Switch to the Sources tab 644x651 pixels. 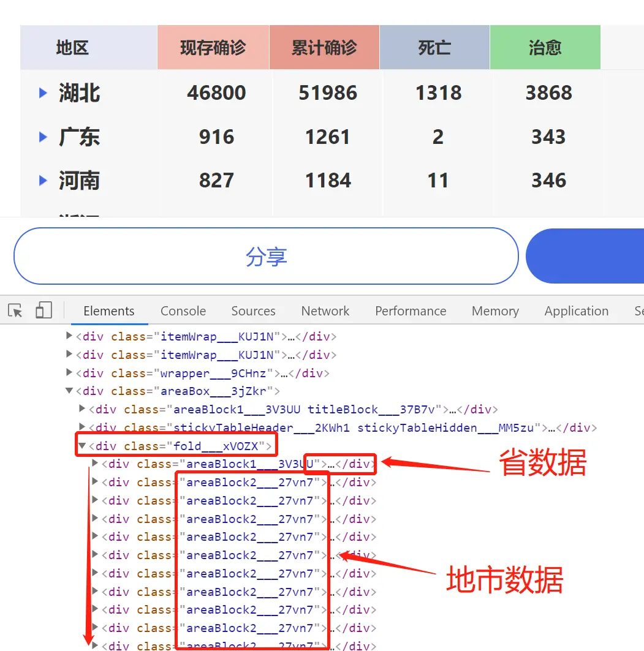point(254,311)
